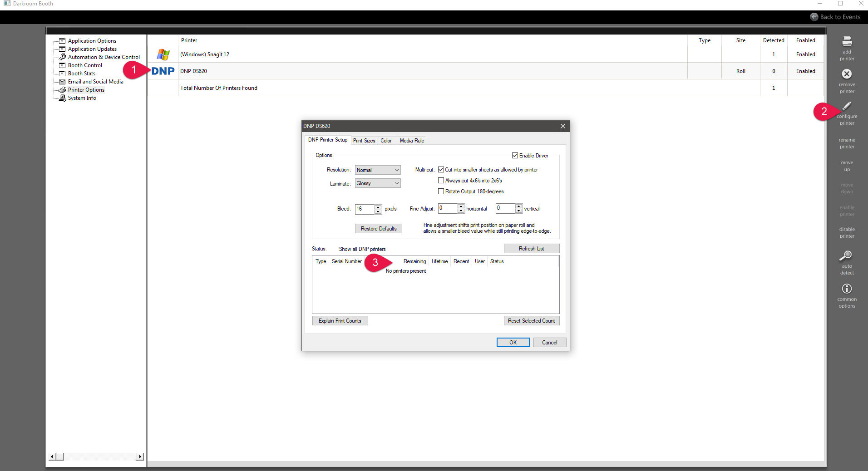Increase horizontal Fine Adjust value

(461, 206)
